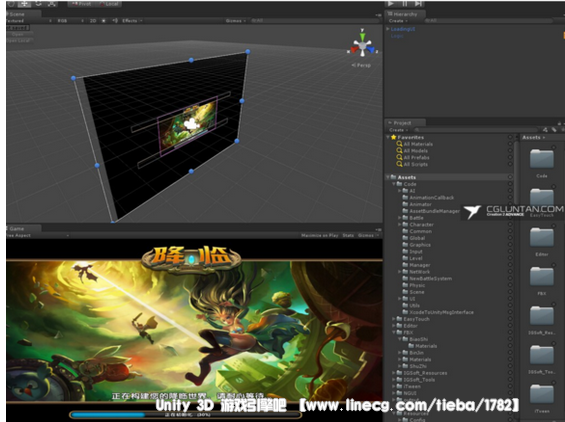The image size is (565, 422).
Task: Expand the LoadingUI object in Hierarchy
Action: click(388, 29)
